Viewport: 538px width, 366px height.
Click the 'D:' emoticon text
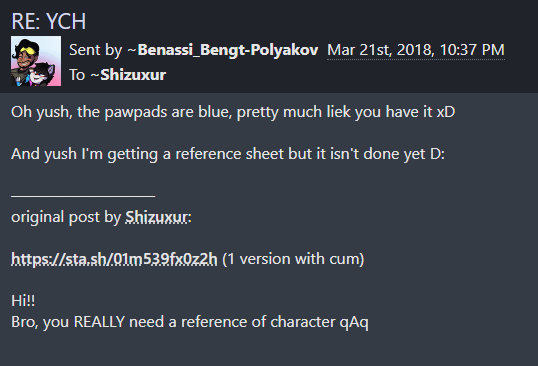point(437,154)
